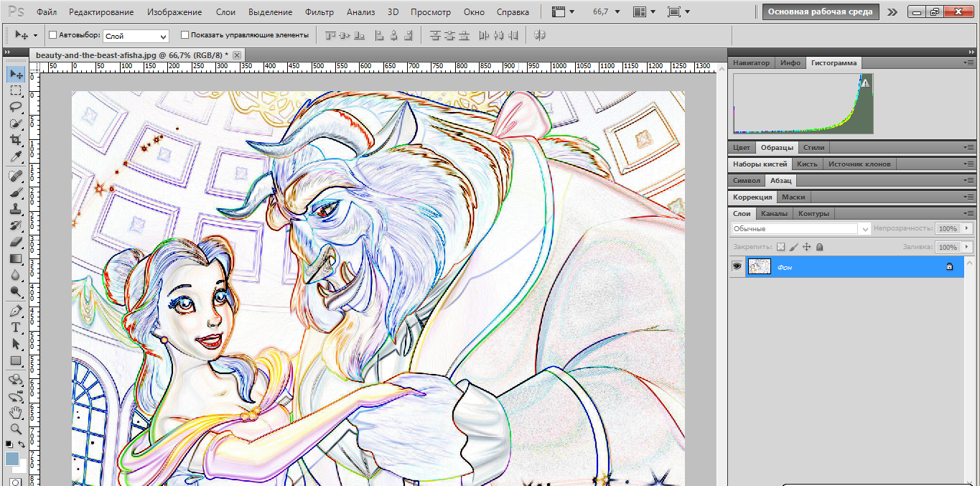Hide the Фон layer with eye icon

(x=736, y=266)
